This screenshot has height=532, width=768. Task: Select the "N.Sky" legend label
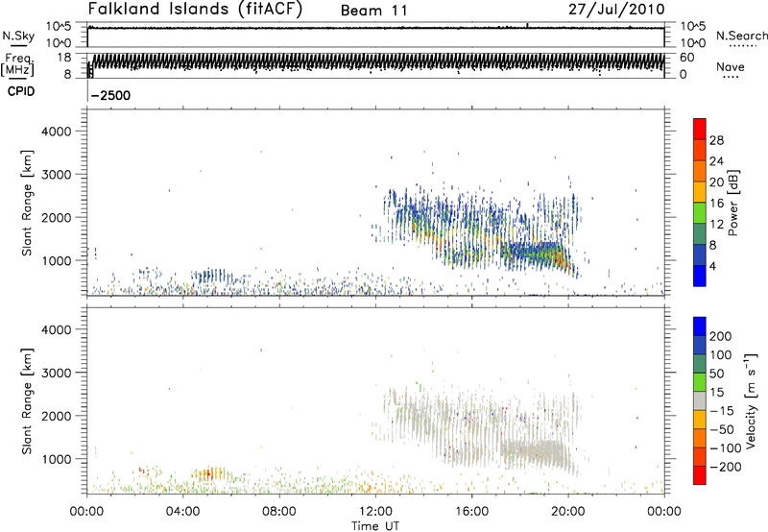point(18,36)
